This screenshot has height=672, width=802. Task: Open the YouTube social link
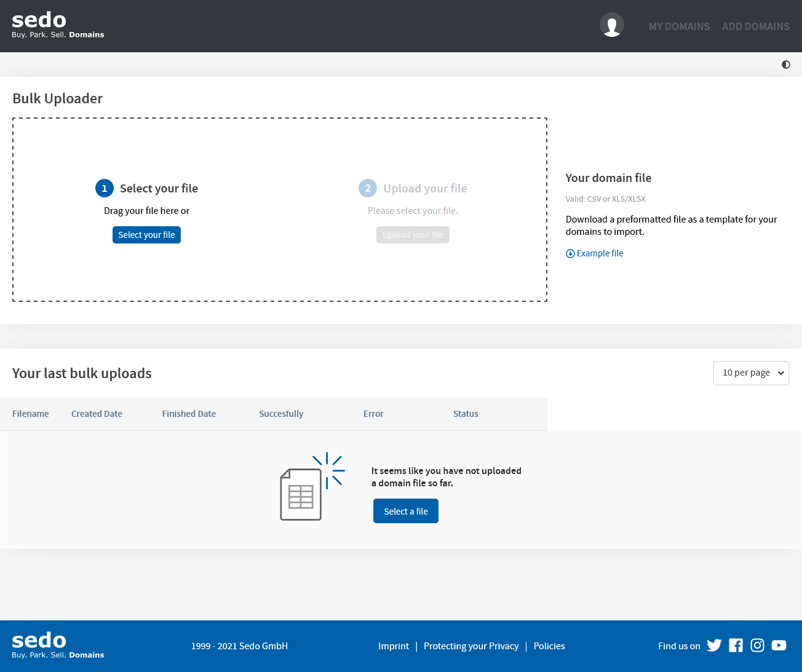tap(779, 646)
